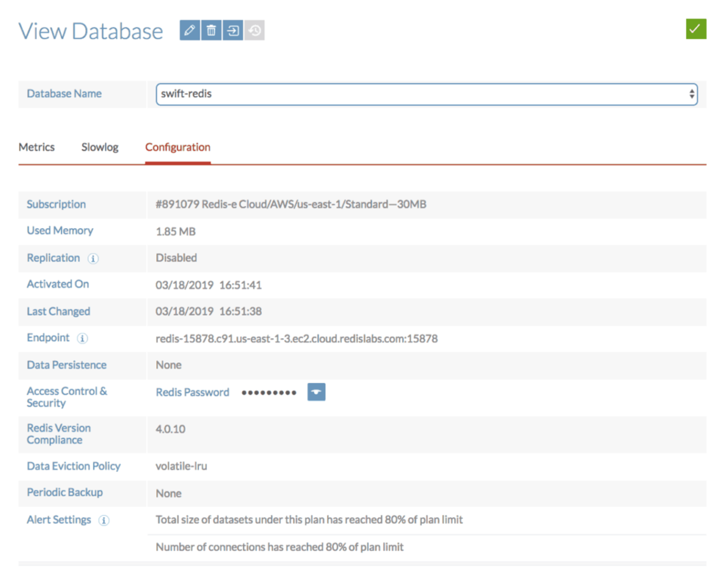The image size is (728, 584).
Task: Click the import data arrow icon
Action: coord(233,30)
